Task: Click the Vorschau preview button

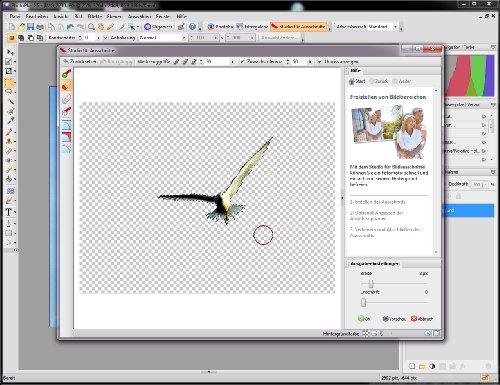Action: [394, 319]
